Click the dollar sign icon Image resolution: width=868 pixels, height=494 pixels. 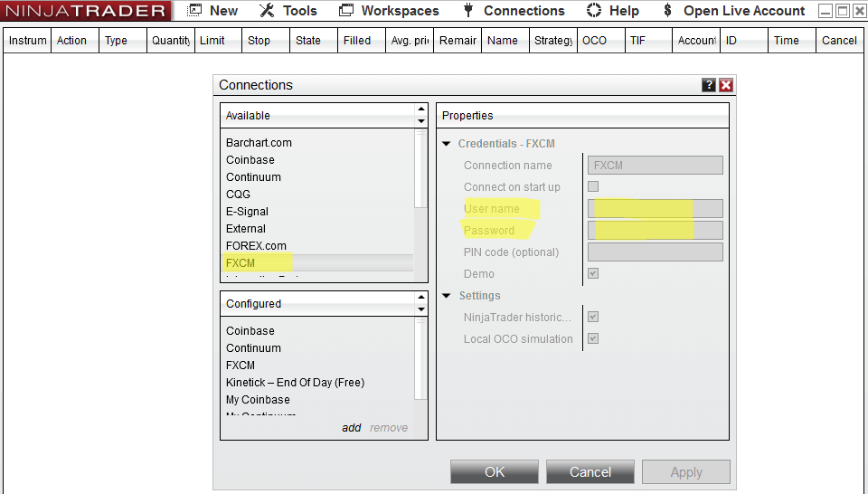coord(667,10)
